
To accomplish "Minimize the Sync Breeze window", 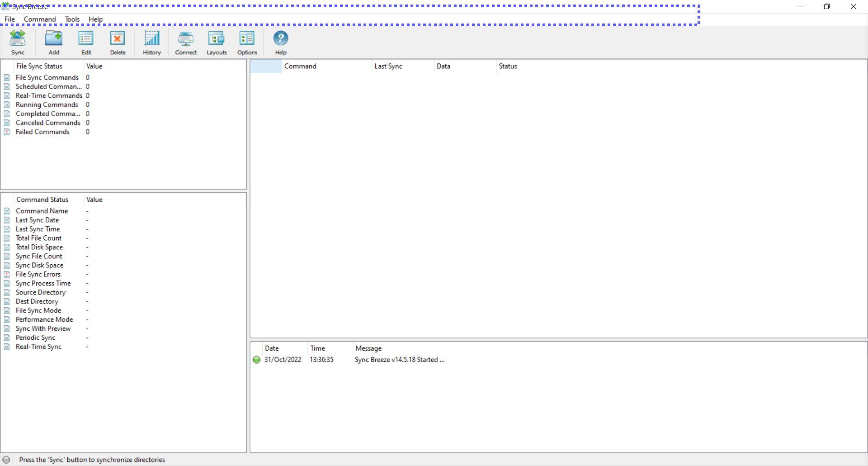I will [801, 6].
